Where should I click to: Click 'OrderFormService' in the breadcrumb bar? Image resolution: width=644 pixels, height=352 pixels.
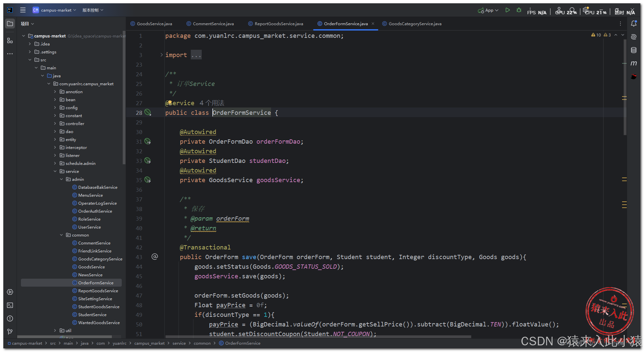click(240, 343)
